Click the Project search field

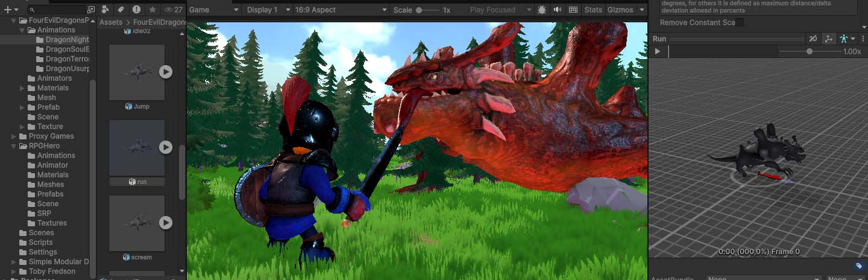(x=57, y=10)
